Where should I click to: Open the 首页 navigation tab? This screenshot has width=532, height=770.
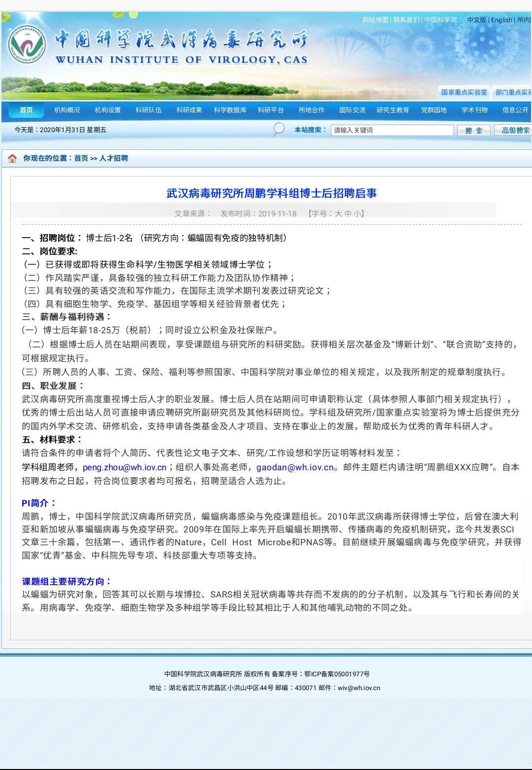27,110
